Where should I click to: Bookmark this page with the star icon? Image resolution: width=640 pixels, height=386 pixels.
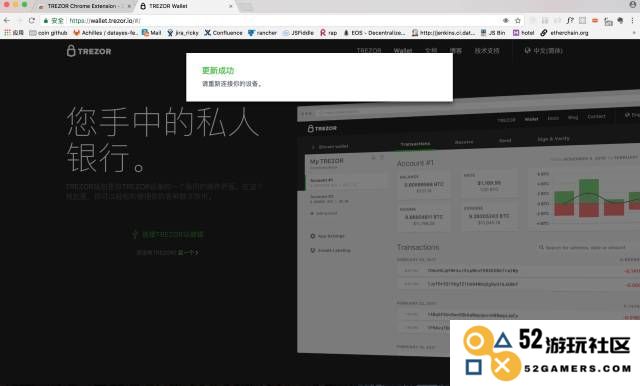click(518, 20)
